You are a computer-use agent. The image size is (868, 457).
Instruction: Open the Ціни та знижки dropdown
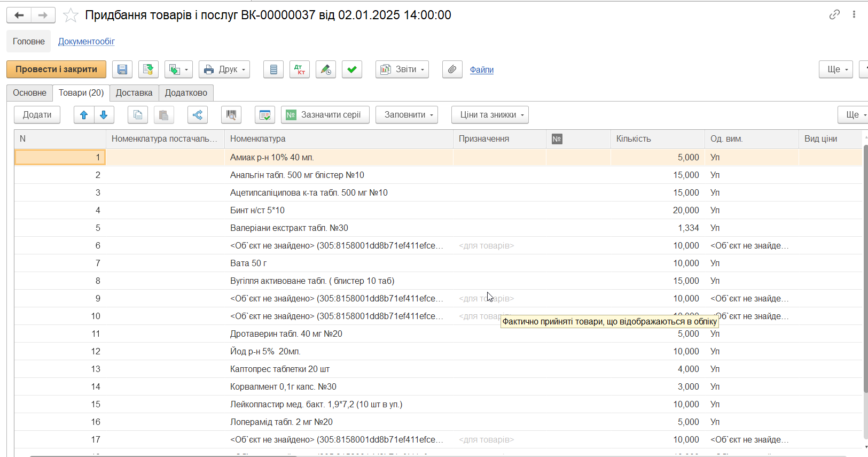(490, 115)
